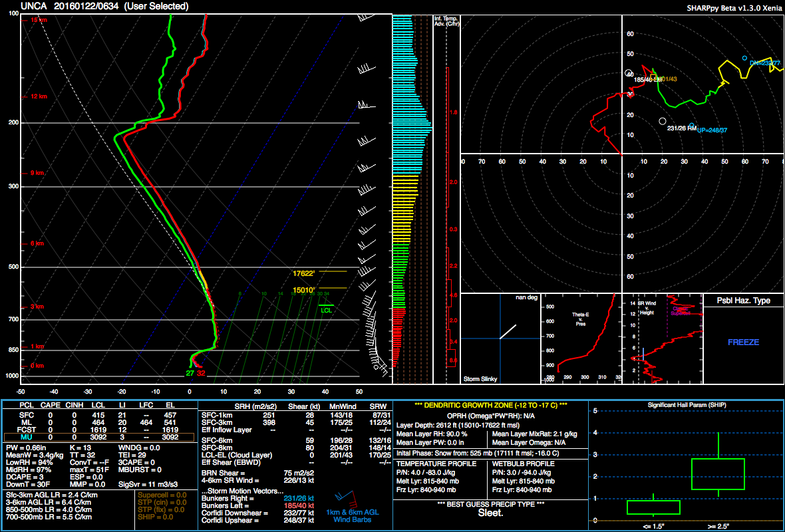Screen dimensions: 785x532
Task: Click the LCL-EL (Cloud Layer) row label
Action: pos(237,456)
